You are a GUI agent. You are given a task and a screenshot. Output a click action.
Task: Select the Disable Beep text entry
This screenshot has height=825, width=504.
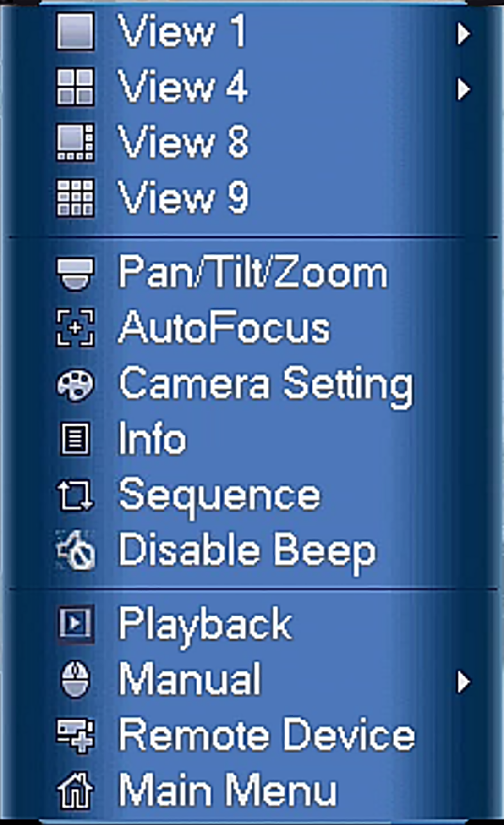(x=247, y=552)
